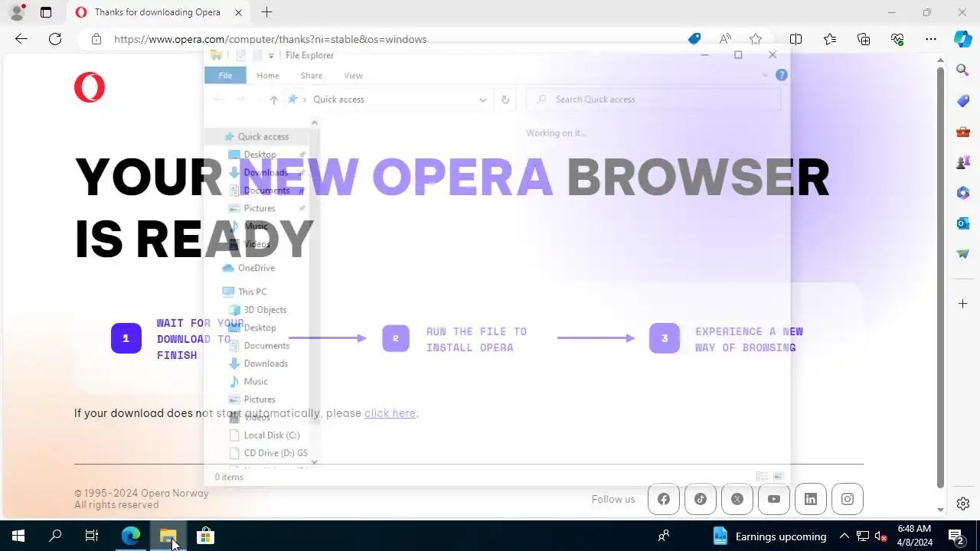Screen dimensions: 980x551
Task: Click the Opera logo on the page
Action: [x=90, y=87]
